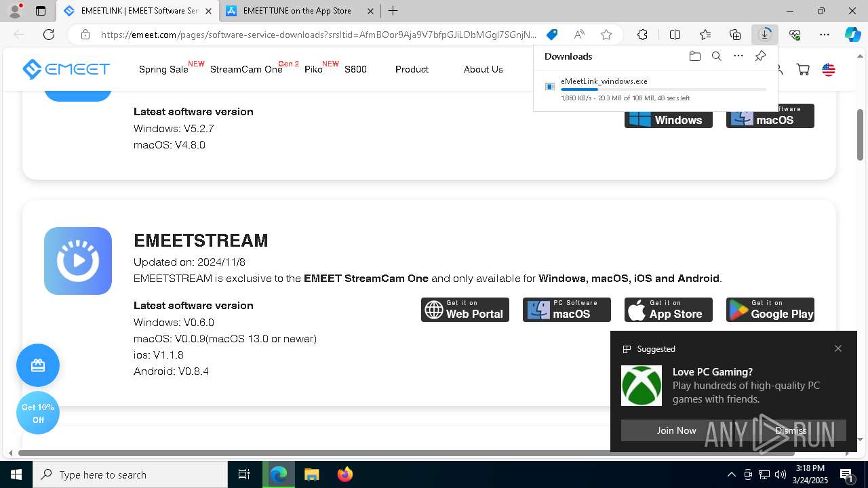Click the address bar URL
This screenshot has height=488, width=868.
pos(319,35)
